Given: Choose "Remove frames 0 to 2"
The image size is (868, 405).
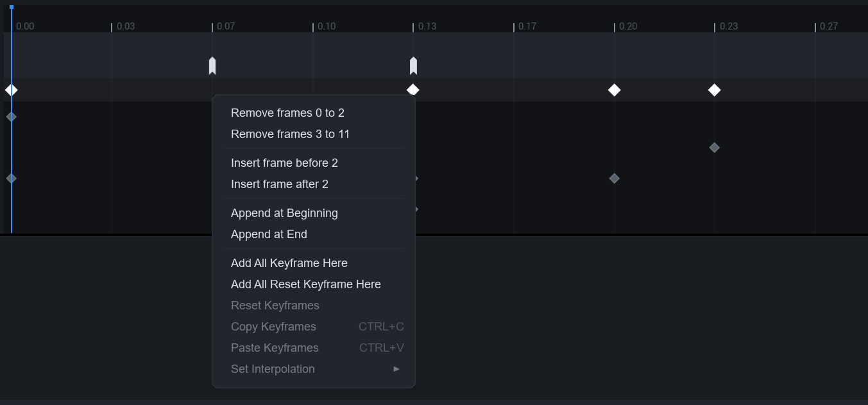Looking at the screenshot, I should [x=287, y=113].
